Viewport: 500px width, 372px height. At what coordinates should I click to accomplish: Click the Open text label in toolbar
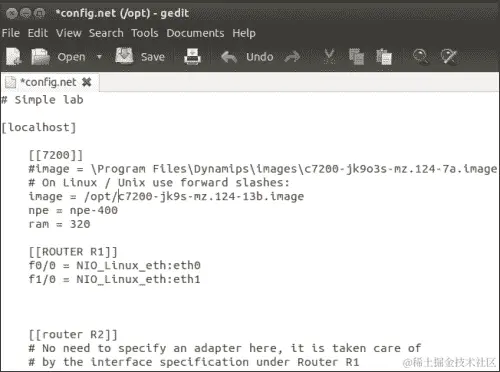point(71,57)
